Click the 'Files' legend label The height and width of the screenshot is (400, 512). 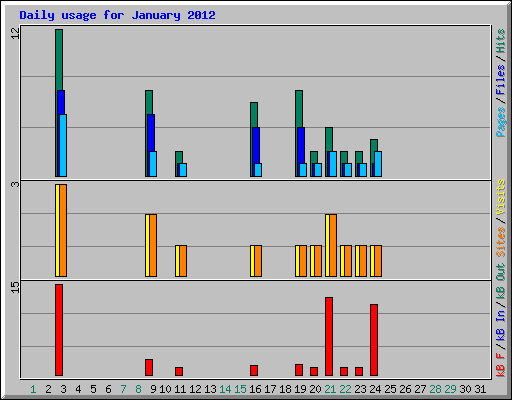click(500, 80)
